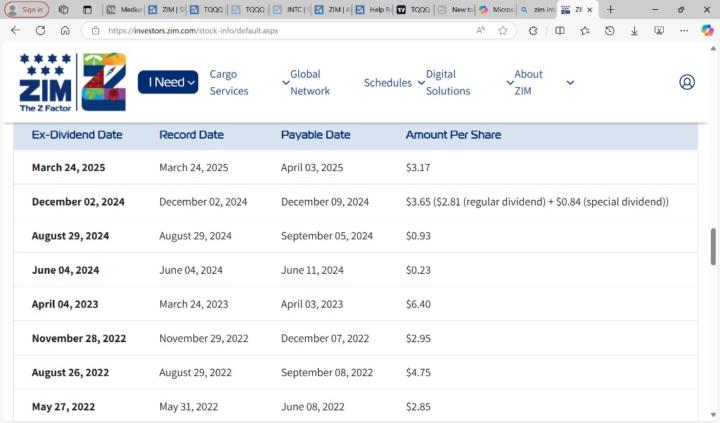Open the user account profile icon

coord(687,82)
